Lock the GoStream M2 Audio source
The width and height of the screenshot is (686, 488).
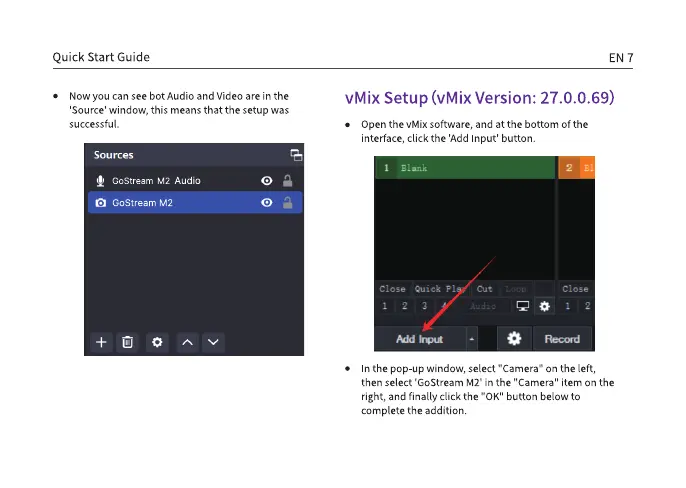[x=289, y=181]
